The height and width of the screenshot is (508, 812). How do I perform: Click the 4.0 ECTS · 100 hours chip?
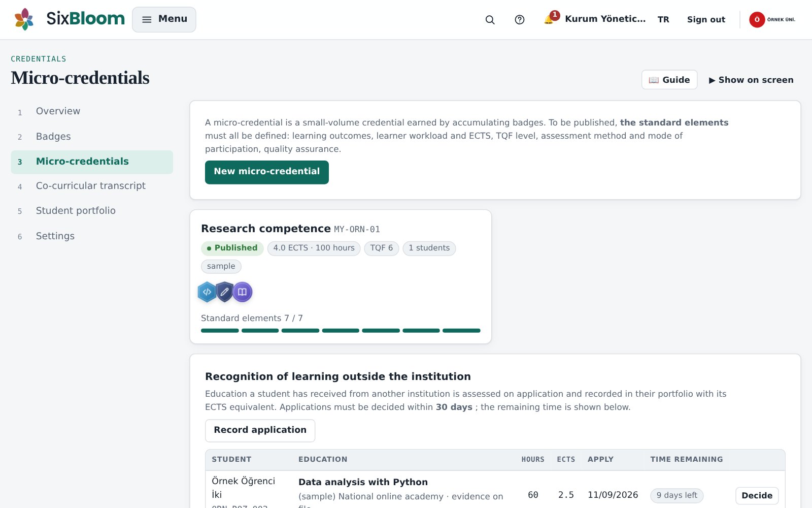coord(314,248)
